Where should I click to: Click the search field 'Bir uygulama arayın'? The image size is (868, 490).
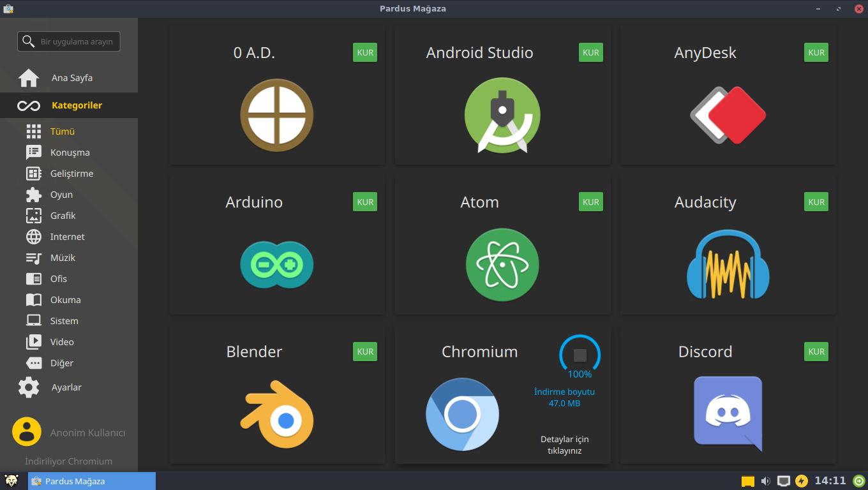click(x=68, y=41)
